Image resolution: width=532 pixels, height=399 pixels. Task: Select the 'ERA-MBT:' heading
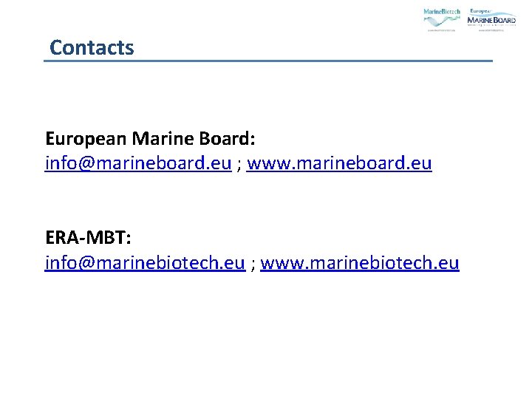(88, 237)
